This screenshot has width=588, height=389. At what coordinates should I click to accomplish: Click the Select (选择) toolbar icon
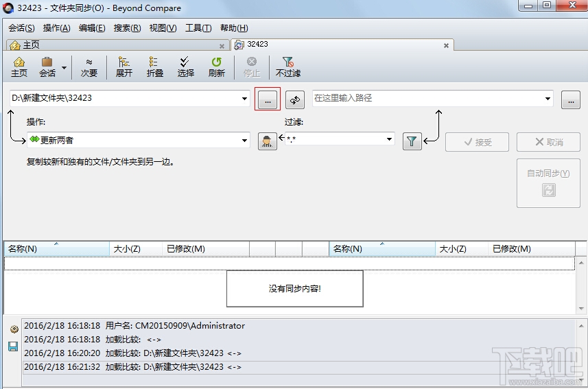186,67
